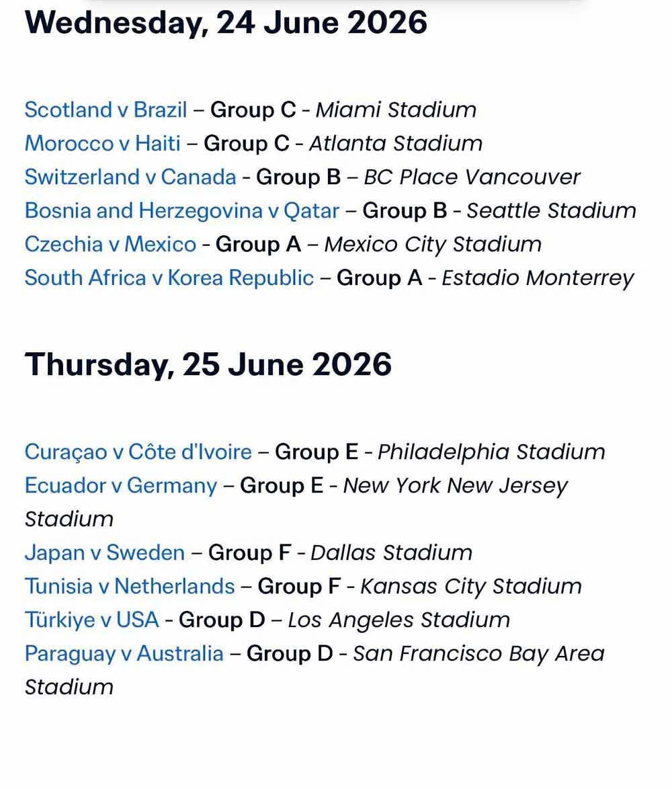The image size is (672, 789).
Task: Click the BC Place Vancouver venue text
Action: click(472, 177)
